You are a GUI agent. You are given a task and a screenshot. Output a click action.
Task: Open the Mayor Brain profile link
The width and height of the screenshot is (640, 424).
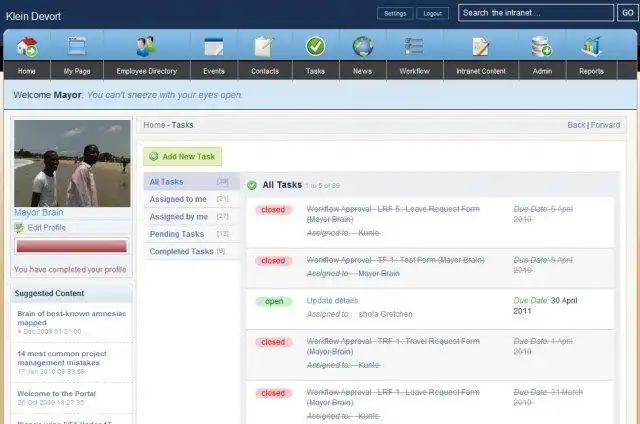tap(39, 212)
